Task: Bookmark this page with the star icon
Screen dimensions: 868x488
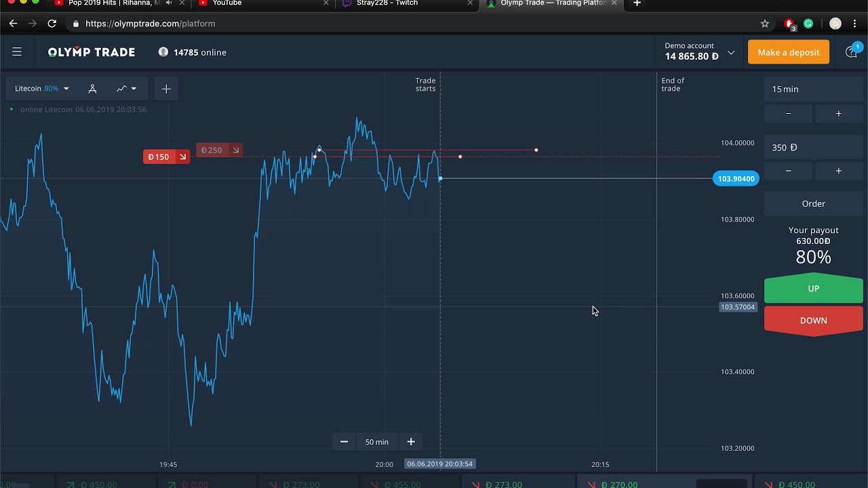Action: [x=765, y=24]
